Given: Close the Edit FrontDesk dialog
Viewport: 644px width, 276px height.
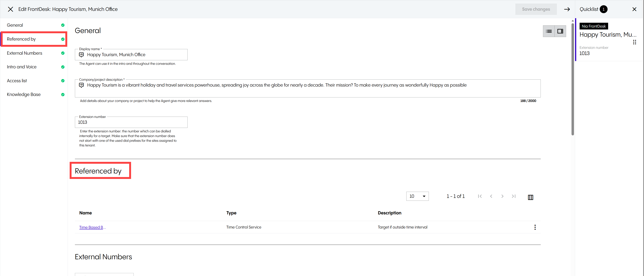Looking at the screenshot, I should [x=10, y=9].
